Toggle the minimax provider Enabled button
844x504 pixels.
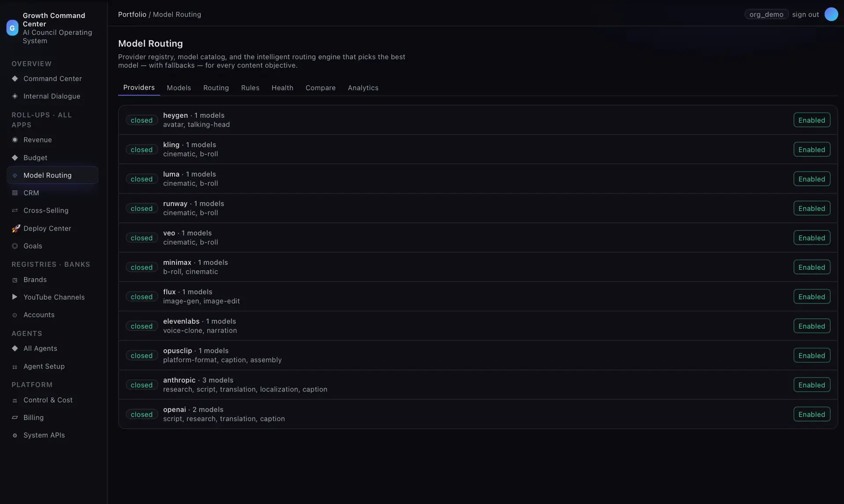811,267
